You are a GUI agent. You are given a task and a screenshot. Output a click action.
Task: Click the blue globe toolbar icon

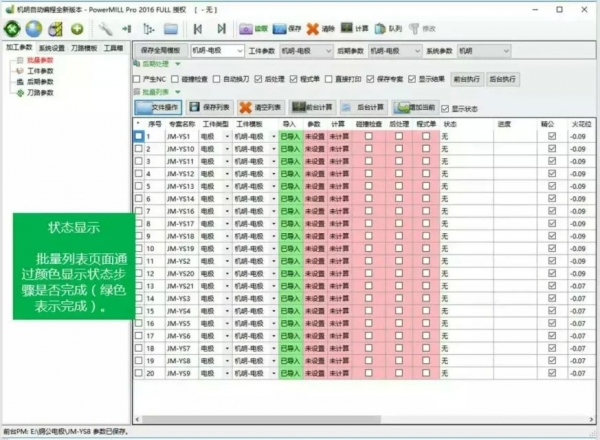(34, 29)
